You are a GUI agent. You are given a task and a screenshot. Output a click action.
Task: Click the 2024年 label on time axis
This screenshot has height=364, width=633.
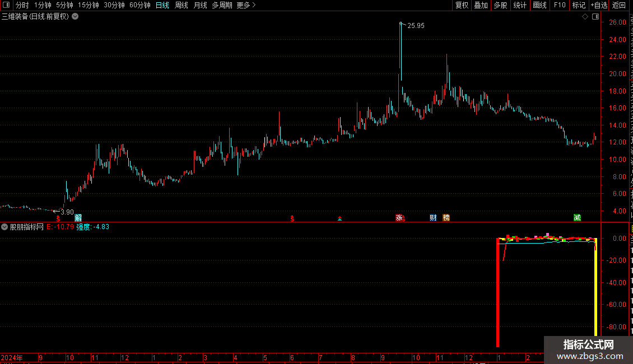click(12, 358)
